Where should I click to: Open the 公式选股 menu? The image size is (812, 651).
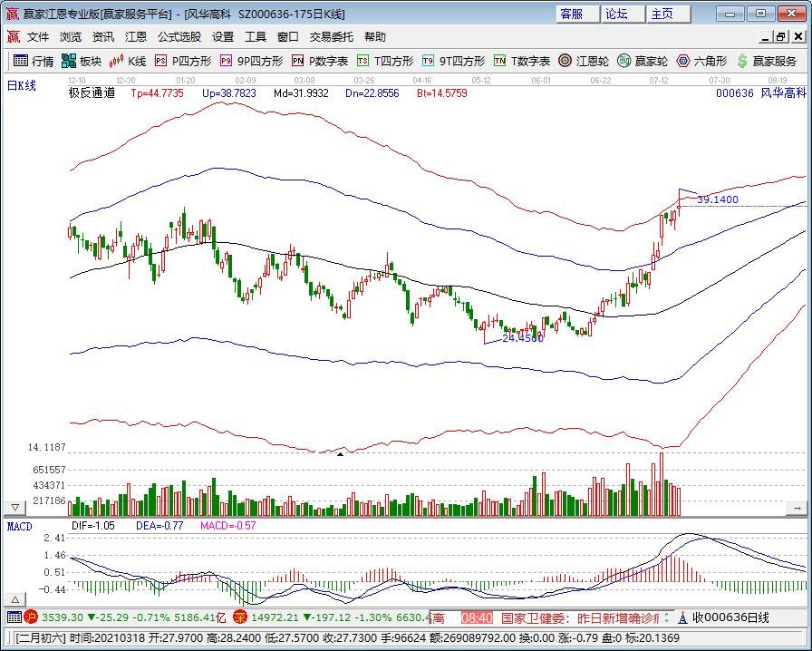179,37
